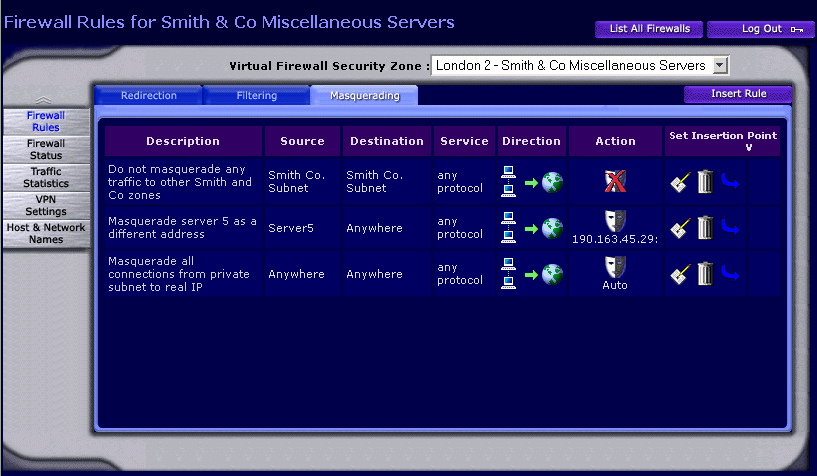Open VPN Settings in the sidebar

click(46, 205)
